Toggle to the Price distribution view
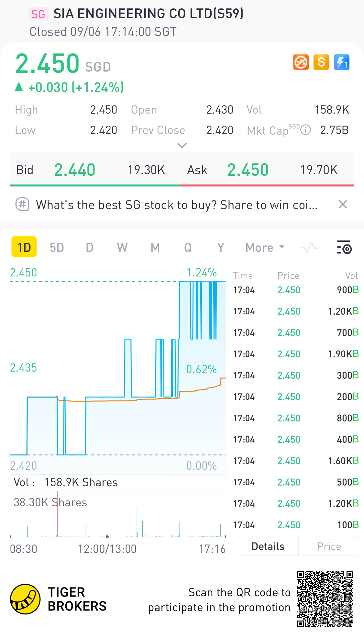The image size is (364, 638). 329,546
